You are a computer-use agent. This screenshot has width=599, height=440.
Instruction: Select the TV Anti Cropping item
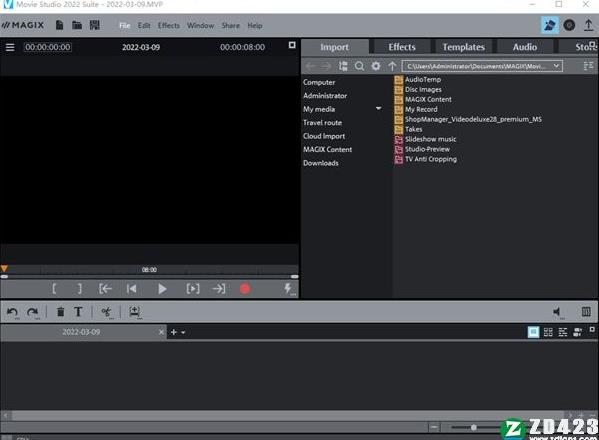(431, 159)
